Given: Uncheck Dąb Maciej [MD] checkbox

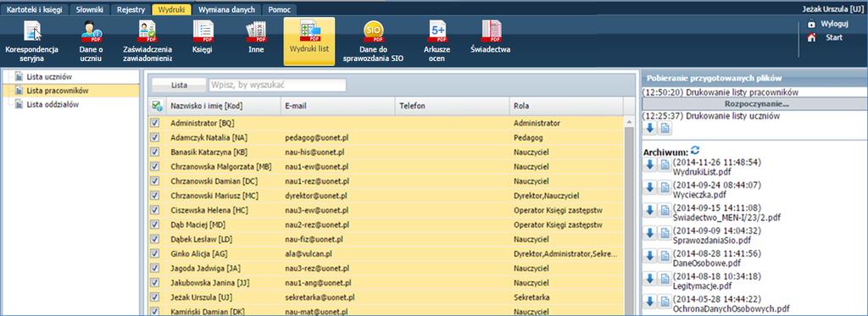Looking at the screenshot, I should [155, 225].
